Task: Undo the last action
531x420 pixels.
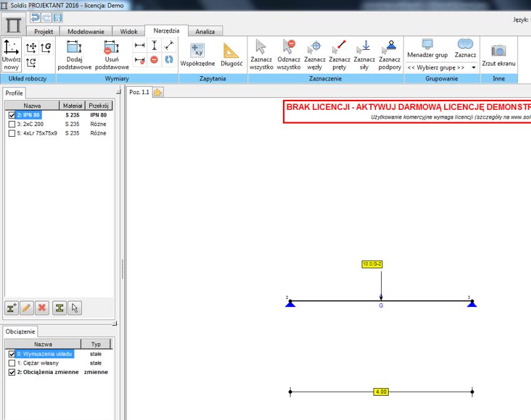Action: 35,17
